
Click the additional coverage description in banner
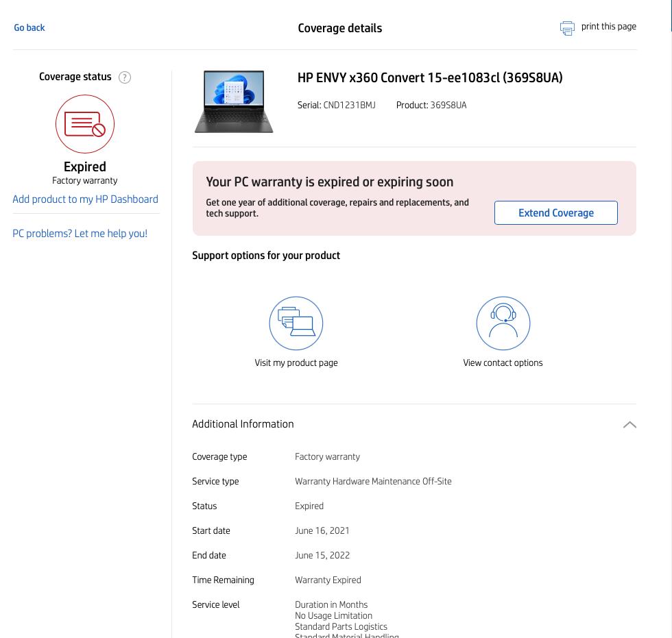[x=337, y=208]
